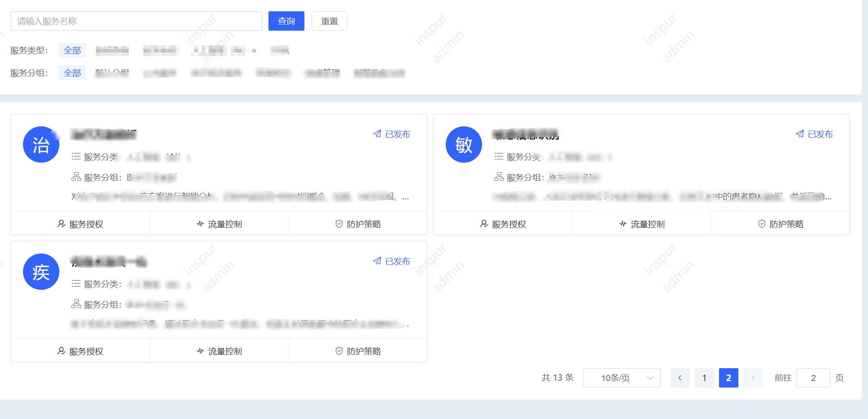Open 服务授权 on the 疾 card
This screenshot has width=868, height=419.
(x=80, y=351)
